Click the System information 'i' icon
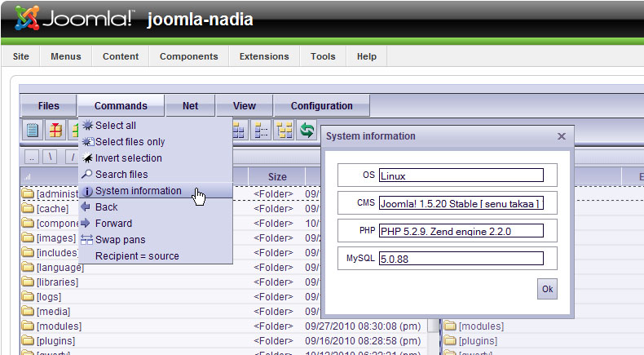The width and height of the screenshot is (644, 355). click(x=87, y=191)
